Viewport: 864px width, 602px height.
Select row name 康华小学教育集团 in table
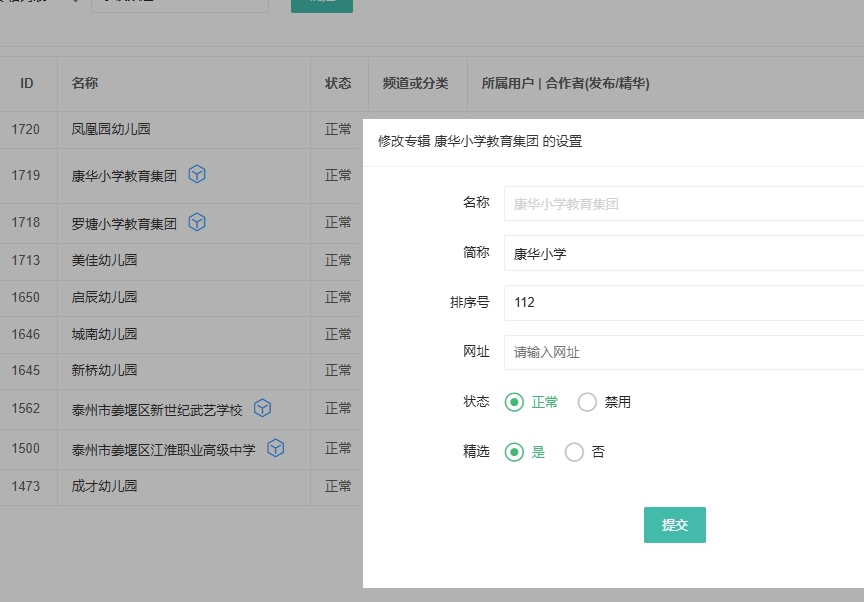pos(124,176)
